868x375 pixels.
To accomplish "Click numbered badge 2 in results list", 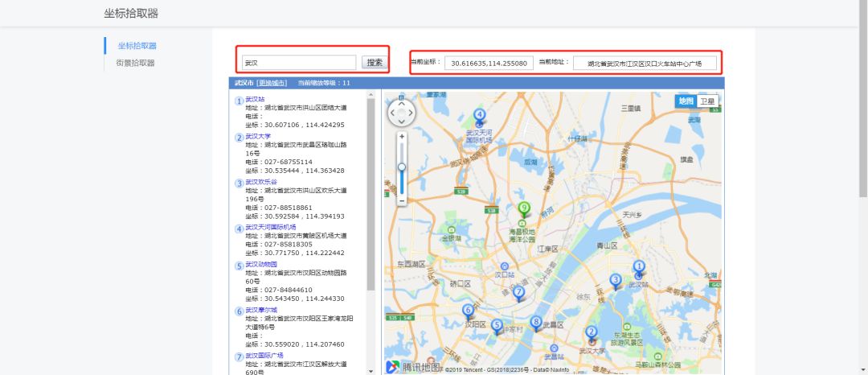I will pos(240,138).
